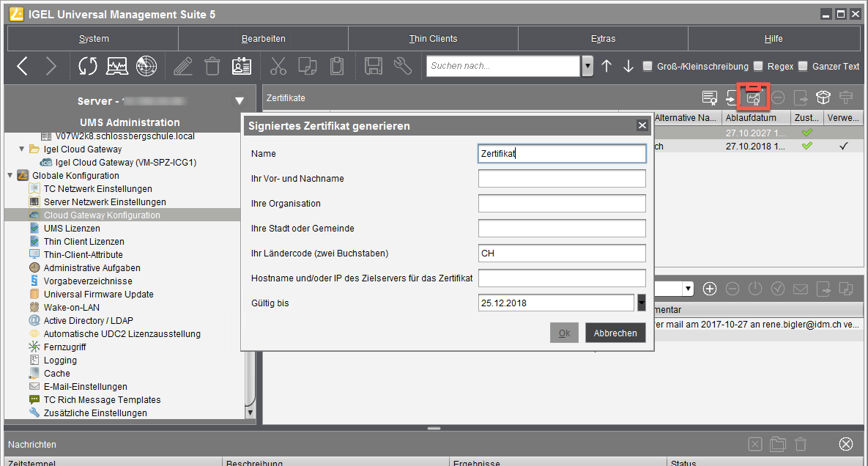Image resolution: width=868 pixels, height=466 pixels.
Task: Select the highlighted generate signed certificate icon
Action: (x=753, y=97)
